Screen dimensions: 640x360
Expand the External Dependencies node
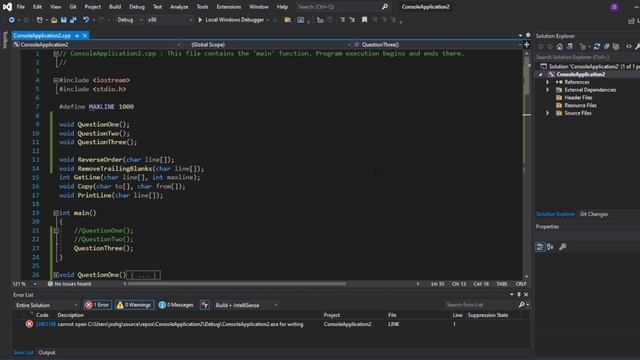[x=548, y=90]
